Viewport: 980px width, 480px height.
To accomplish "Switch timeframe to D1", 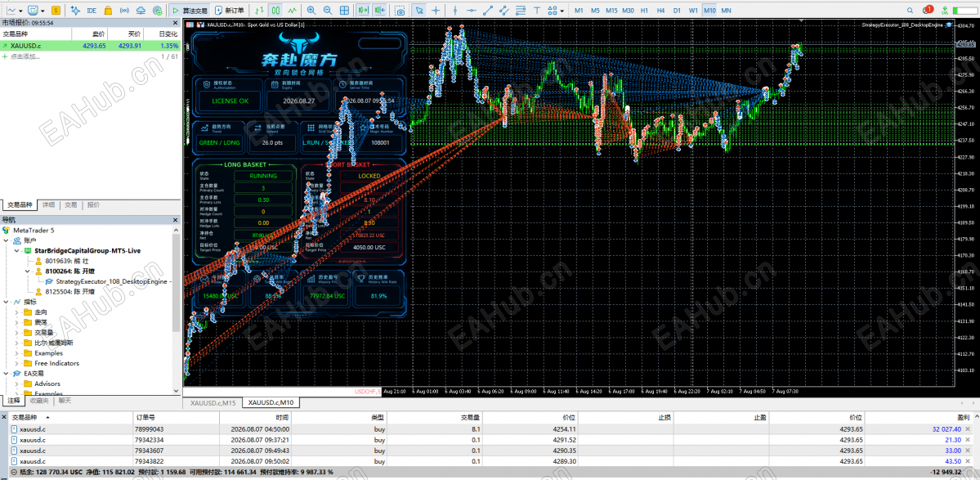I will coord(677,11).
